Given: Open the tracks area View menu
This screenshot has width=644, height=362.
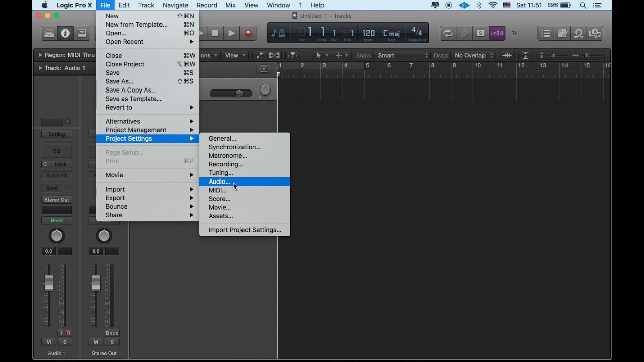Looking at the screenshot, I should (235, 55).
